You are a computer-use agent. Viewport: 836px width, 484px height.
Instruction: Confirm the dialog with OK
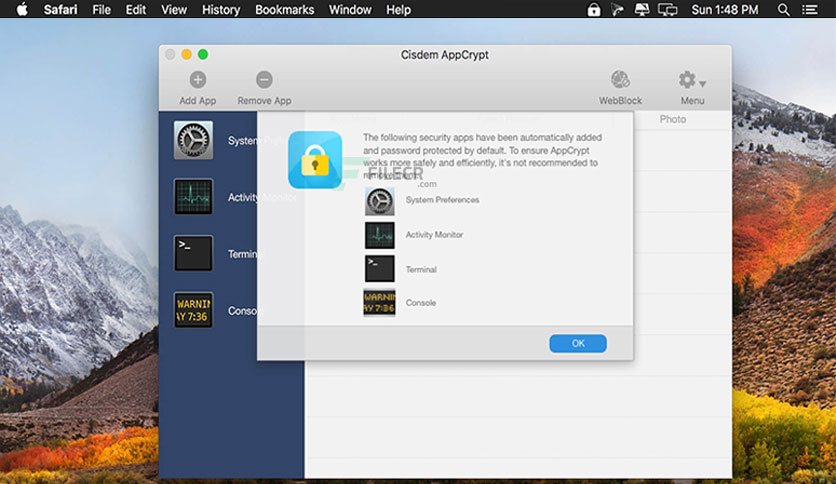(x=578, y=343)
